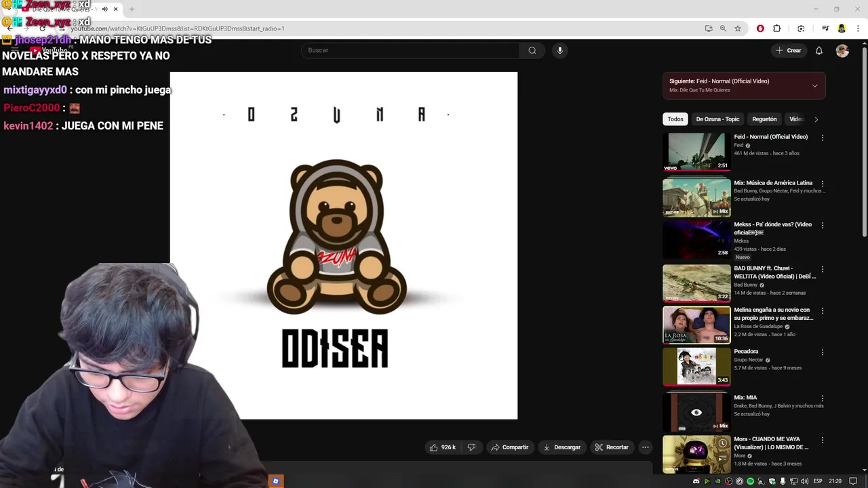868x488 pixels.
Task: Open the Windows notification center icon
Action: tap(854, 481)
